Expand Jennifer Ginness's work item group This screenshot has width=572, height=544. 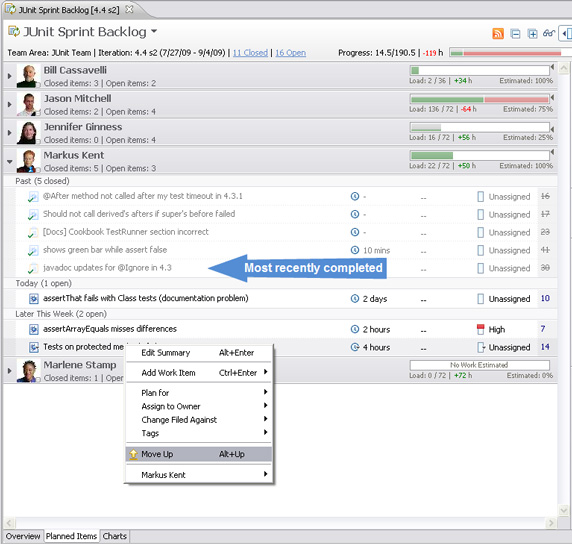[9, 133]
